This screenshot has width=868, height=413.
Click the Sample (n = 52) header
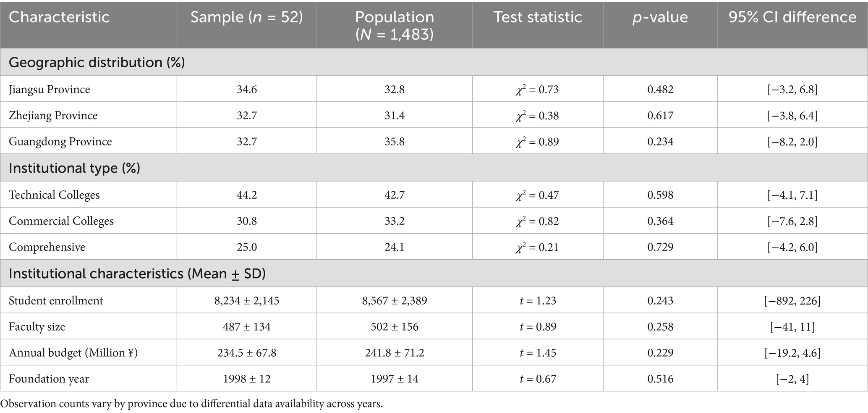click(246, 17)
